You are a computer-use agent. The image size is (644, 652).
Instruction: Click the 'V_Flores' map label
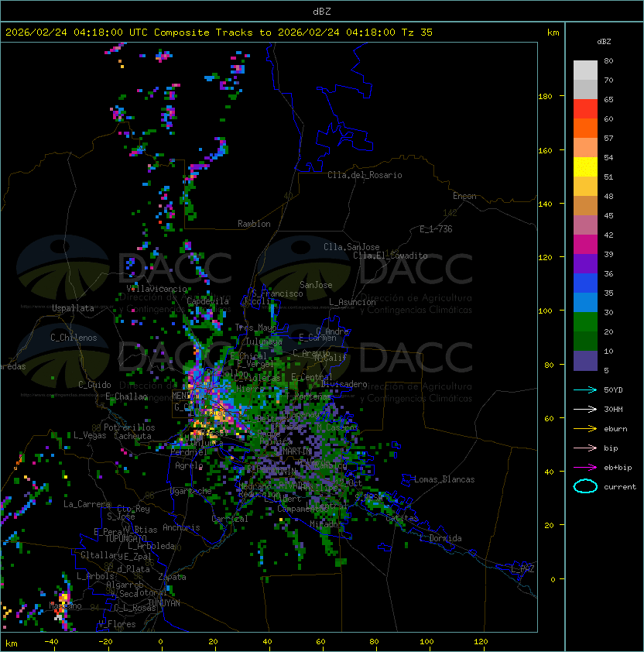pos(117,624)
